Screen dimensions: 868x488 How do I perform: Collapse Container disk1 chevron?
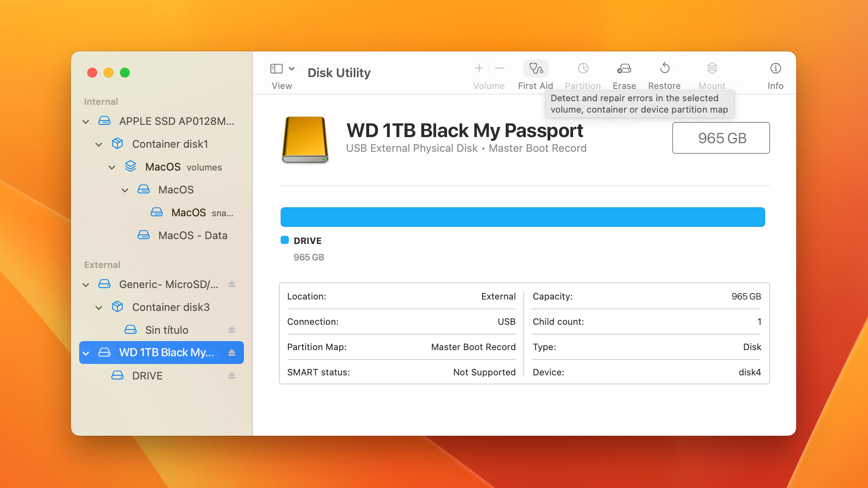click(x=99, y=144)
